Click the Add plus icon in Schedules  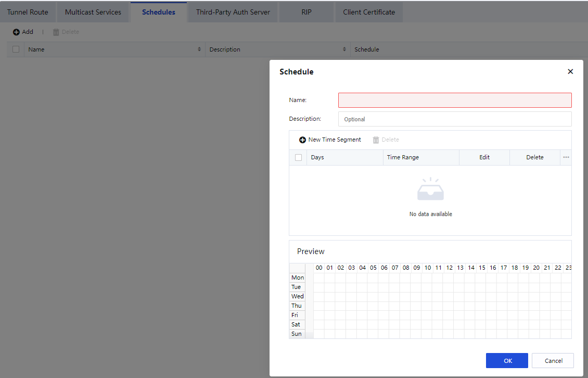(16, 32)
